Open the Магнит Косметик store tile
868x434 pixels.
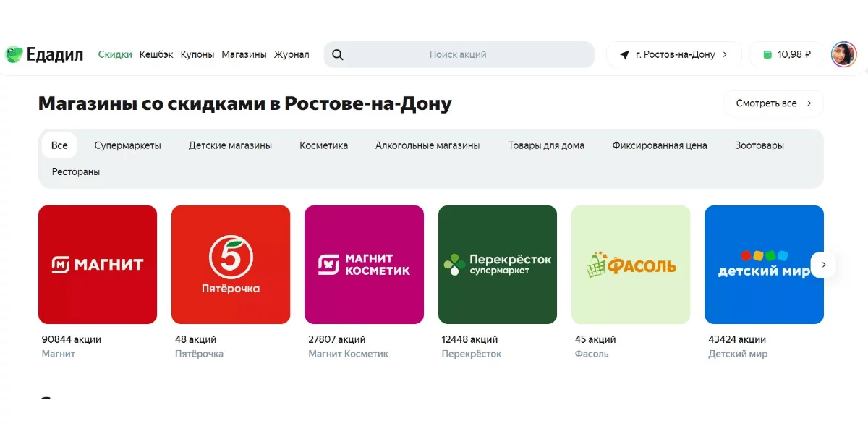point(364,265)
